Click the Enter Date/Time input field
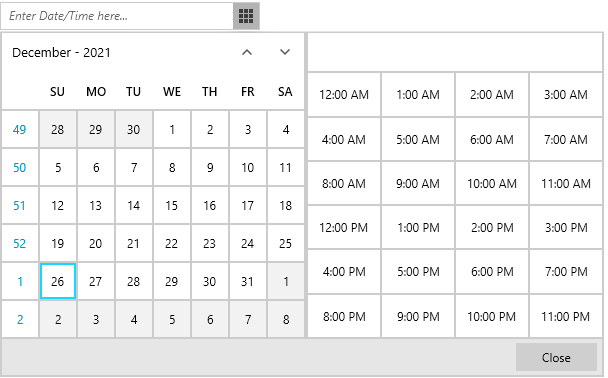Screen dimensions: 608x378 [117, 16]
